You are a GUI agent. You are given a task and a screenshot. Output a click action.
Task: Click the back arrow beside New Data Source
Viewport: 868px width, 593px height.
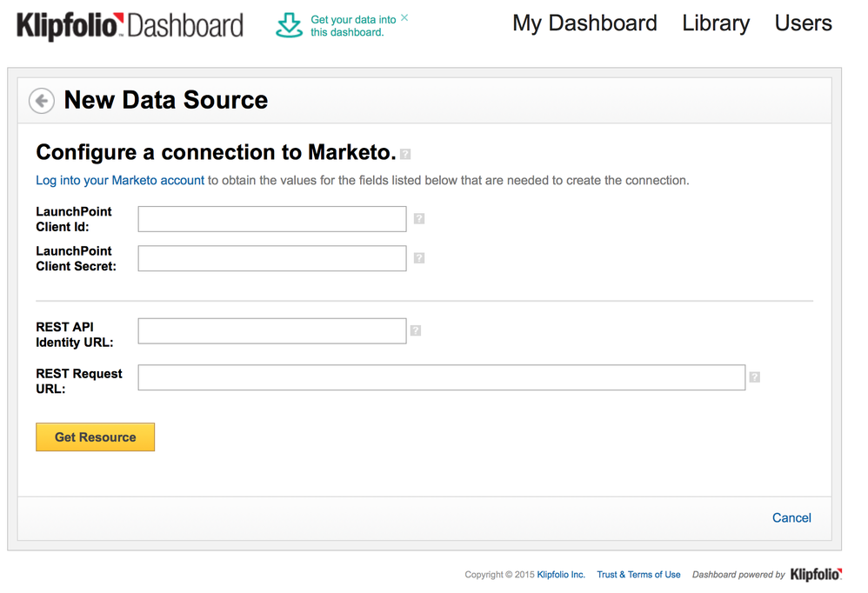[42, 101]
